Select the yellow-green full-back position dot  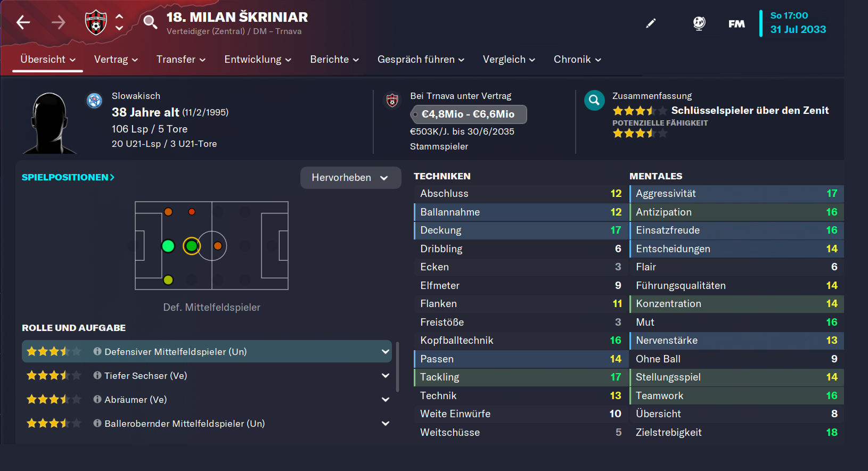(x=168, y=280)
